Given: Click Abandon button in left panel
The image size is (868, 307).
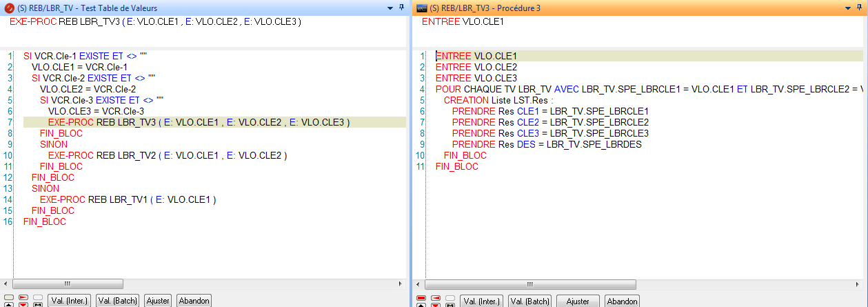Looking at the screenshot, I should coord(194,301).
